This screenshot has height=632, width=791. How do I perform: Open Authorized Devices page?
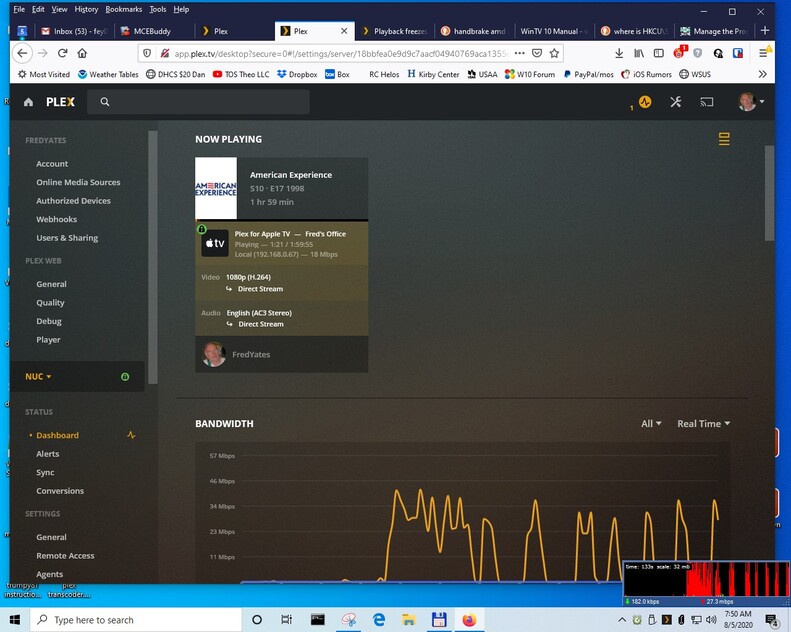(73, 201)
